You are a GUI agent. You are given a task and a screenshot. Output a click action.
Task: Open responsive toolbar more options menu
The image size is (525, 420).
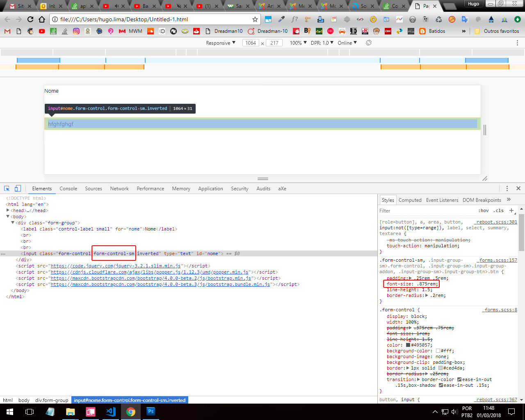[517, 43]
